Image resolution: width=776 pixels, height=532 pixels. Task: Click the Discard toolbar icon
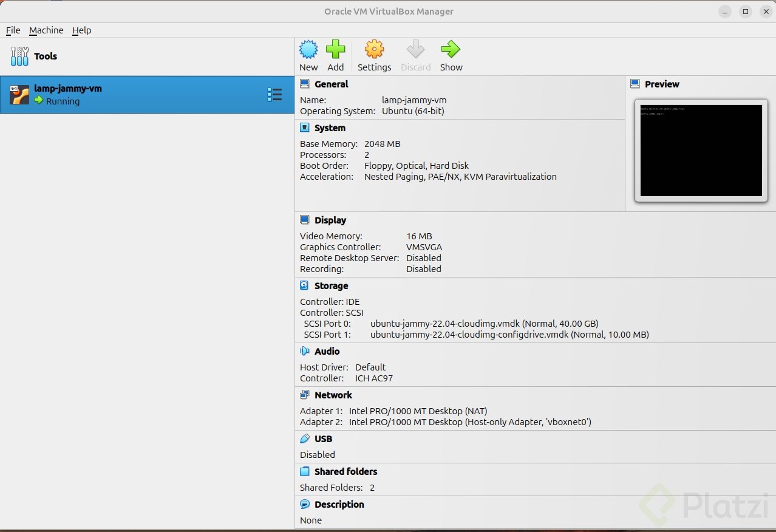pos(415,49)
